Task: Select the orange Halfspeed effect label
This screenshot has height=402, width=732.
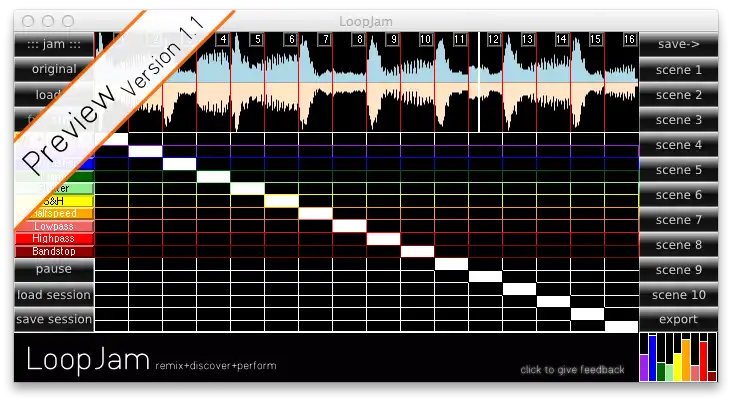Action: pyautogui.click(x=54, y=213)
